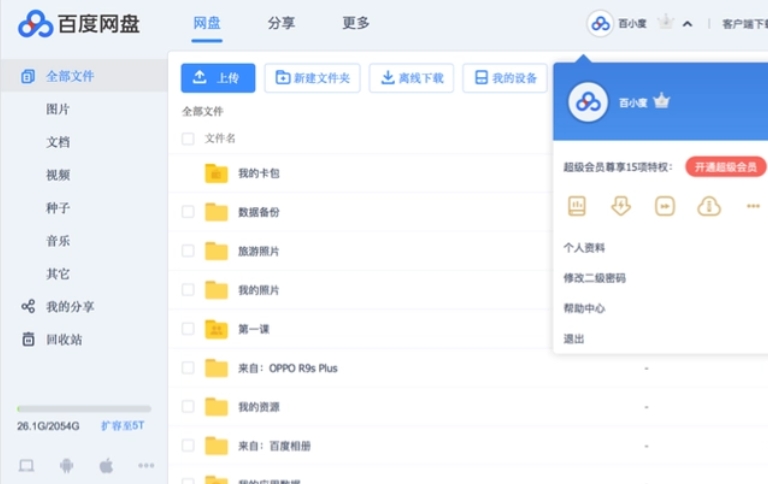Click the crown icon in top bar

[x=666, y=22]
